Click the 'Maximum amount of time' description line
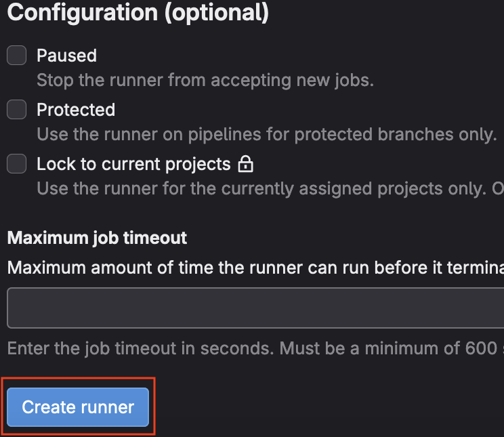Screen dimensions: 504x437 pyautogui.click(x=255, y=268)
